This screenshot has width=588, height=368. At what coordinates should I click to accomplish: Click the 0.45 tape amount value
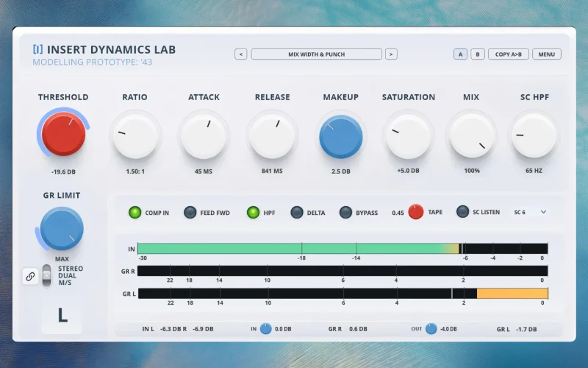click(x=398, y=213)
